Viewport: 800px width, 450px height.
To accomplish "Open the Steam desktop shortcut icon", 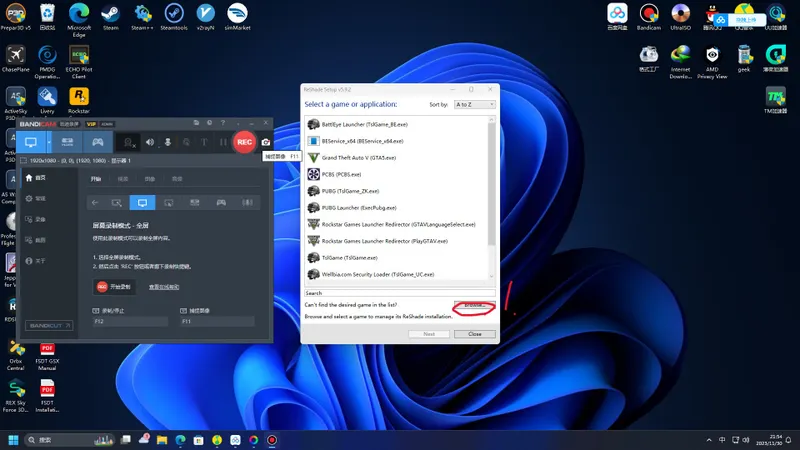I will tap(110, 15).
